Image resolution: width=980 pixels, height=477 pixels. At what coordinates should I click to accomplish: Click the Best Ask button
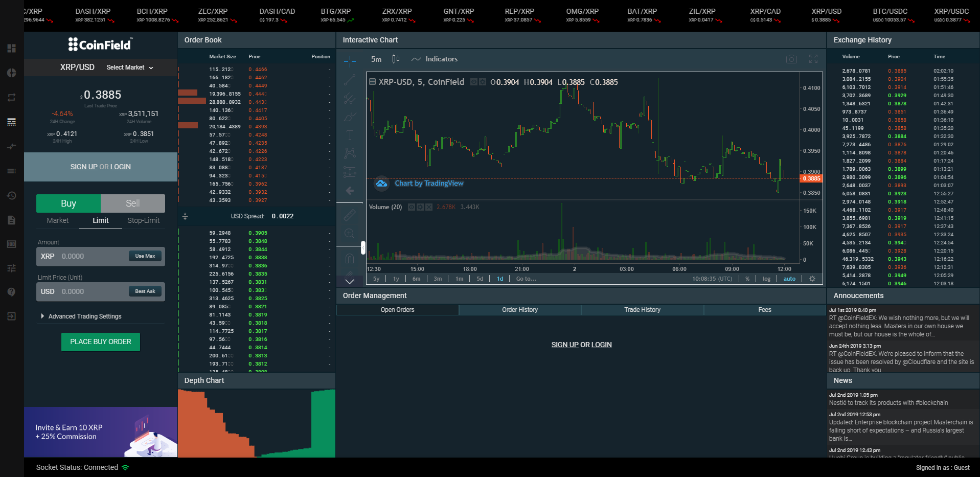pos(145,291)
